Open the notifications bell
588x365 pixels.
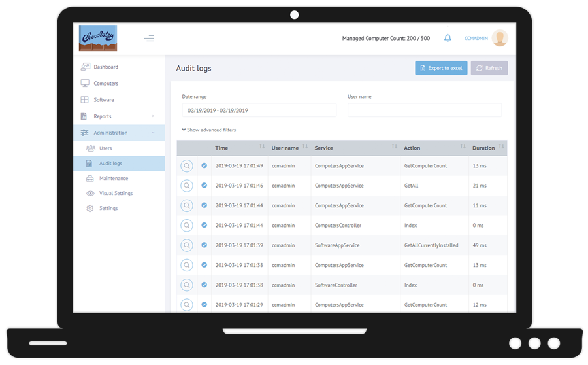coord(448,38)
